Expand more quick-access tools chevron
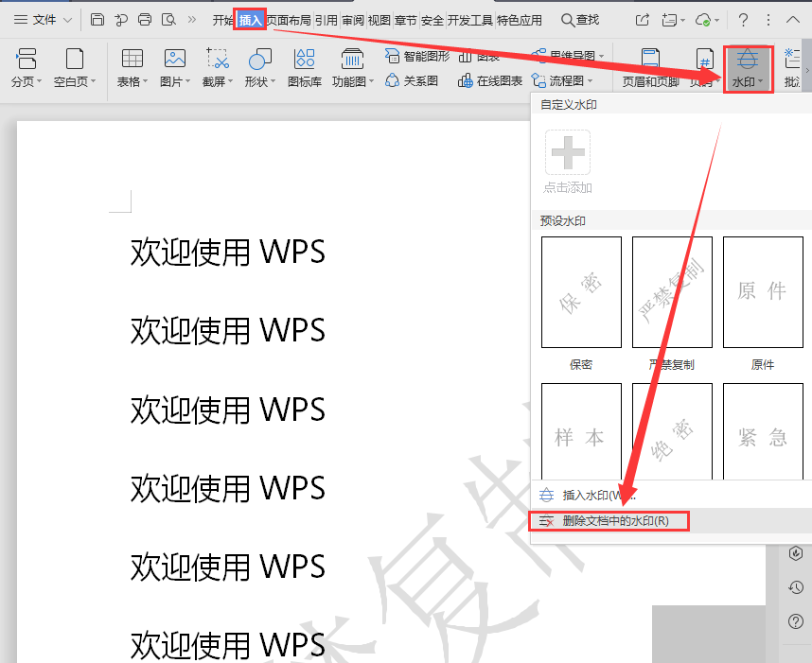Image resolution: width=812 pixels, height=663 pixels. pyautogui.click(x=192, y=20)
